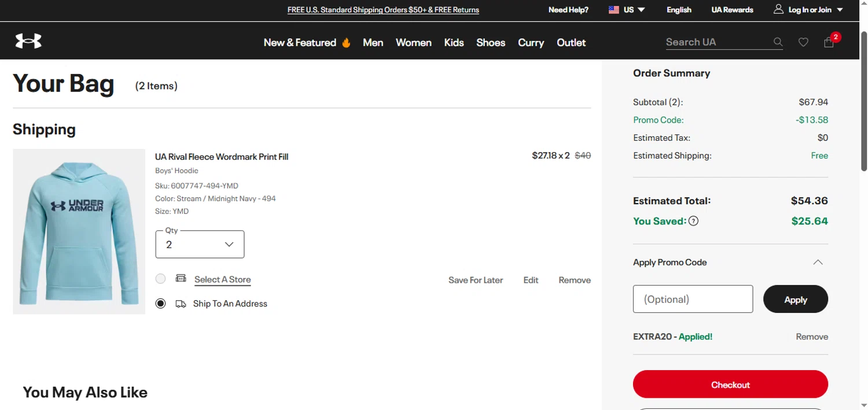Click the free shipping banner link
868x410 pixels.
pos(383,10)
